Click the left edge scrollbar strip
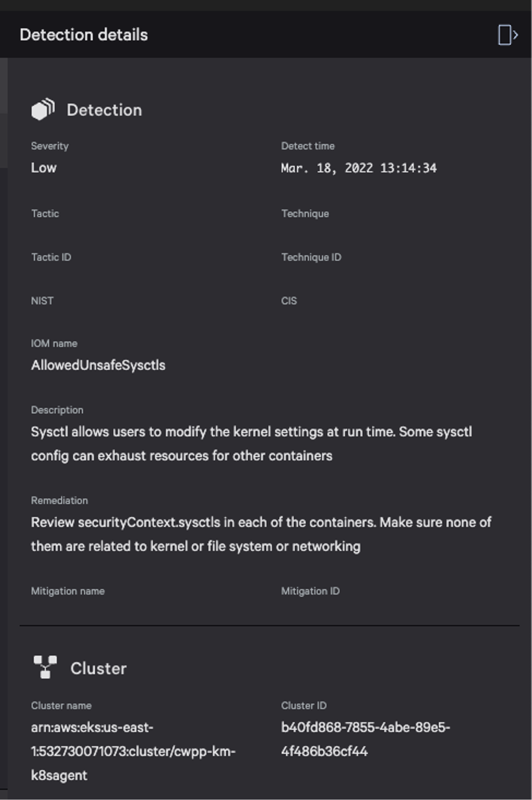Screen dimensions: 532x800 [x=4, y=112]
